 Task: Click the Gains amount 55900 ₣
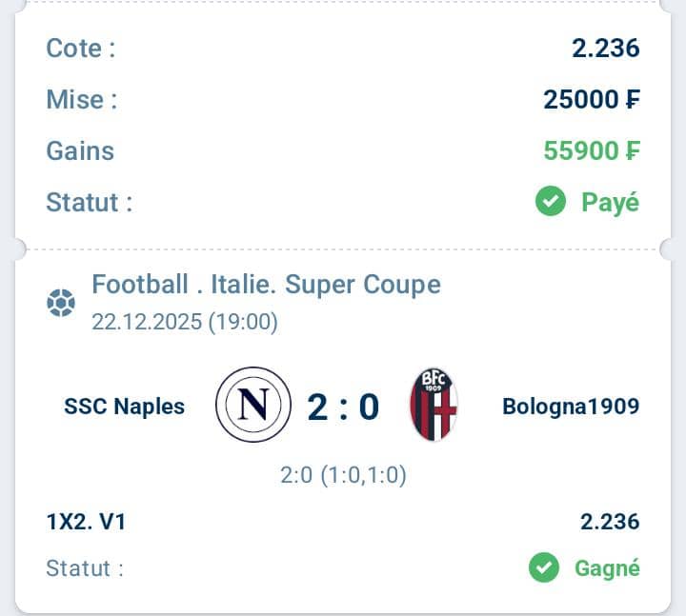tap(592, 150)
